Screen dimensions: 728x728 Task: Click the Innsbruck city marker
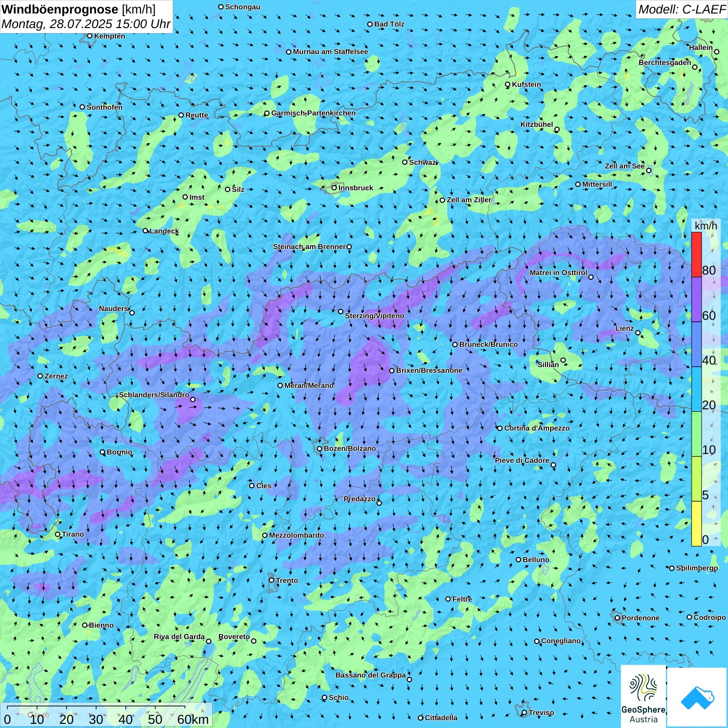pyautogui.click(x=334, y=188)
